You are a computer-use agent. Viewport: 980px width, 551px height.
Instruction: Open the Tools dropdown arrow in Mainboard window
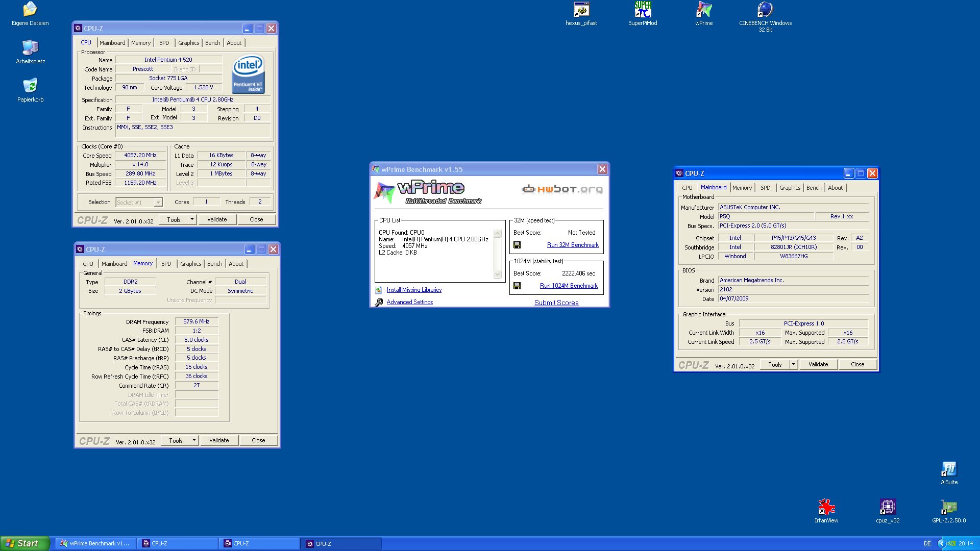(x=794, y=364)
